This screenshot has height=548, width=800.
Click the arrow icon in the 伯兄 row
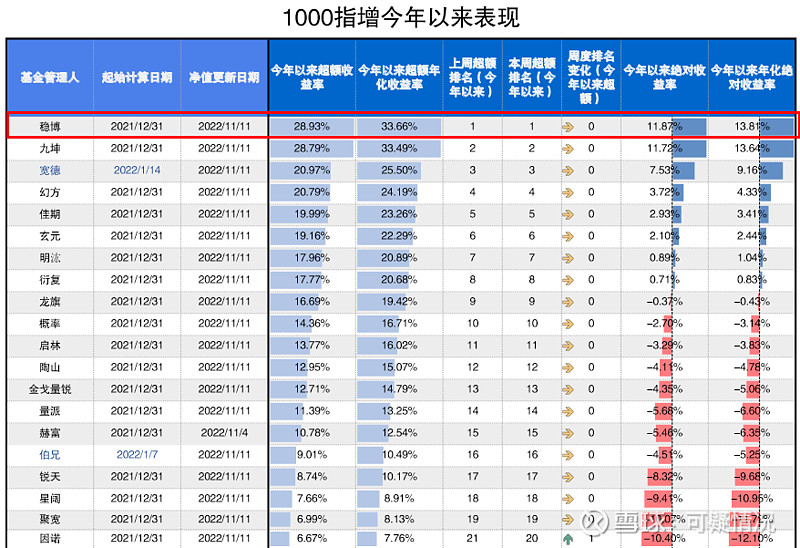click(568, 455)
